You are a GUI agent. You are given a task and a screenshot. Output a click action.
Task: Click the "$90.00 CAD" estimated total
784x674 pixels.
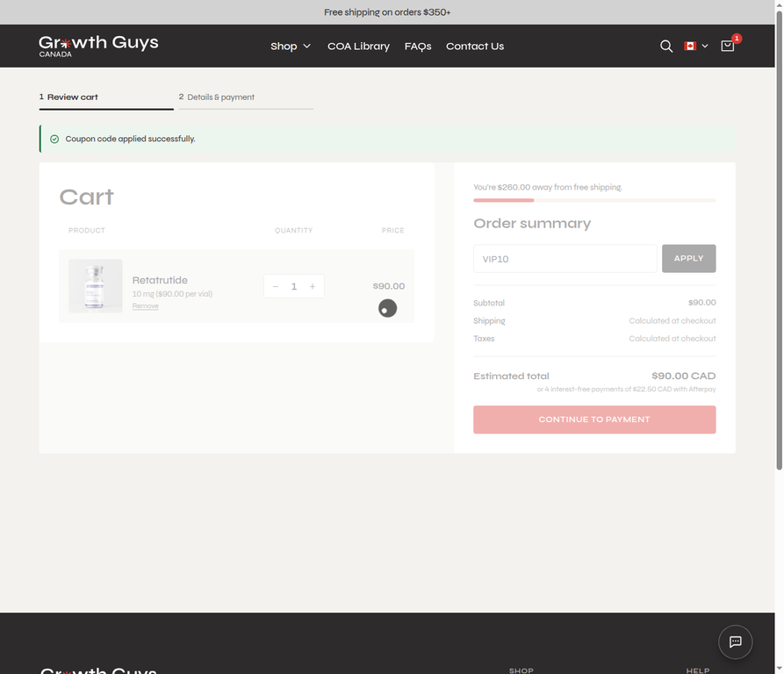(x=684, y=376)
